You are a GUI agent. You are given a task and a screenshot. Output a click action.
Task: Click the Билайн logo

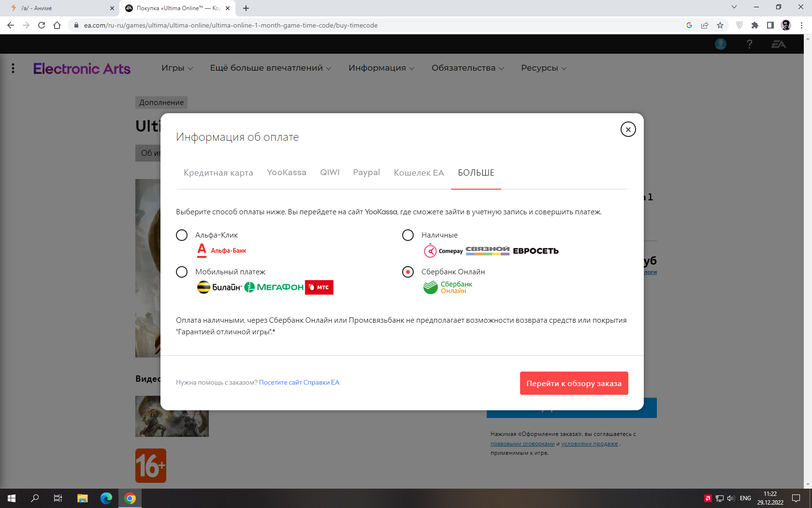219,287
